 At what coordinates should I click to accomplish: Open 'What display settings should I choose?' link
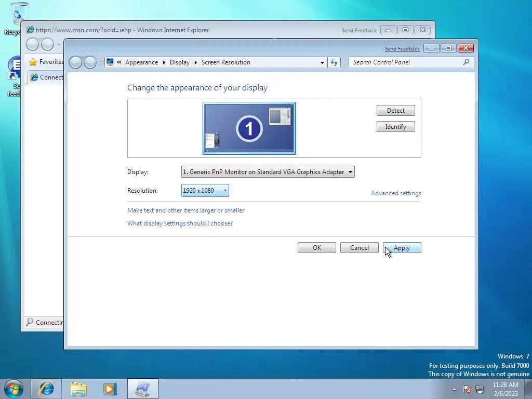(x=180, y=223)
